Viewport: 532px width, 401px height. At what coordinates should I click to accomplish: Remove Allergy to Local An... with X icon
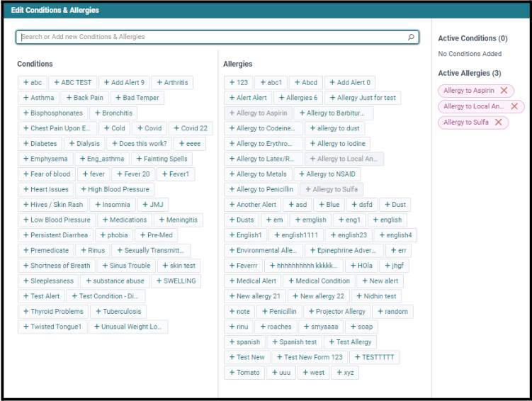pos(514,106)
